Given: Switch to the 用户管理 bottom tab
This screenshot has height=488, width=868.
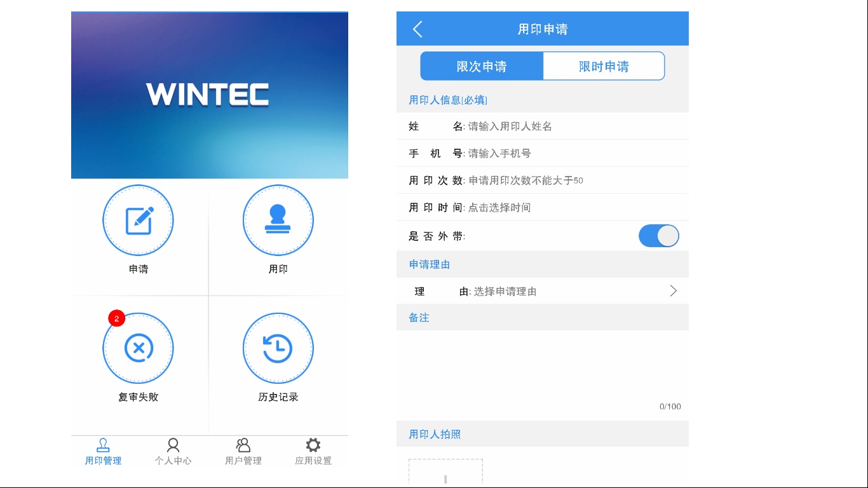Looking at the screenshot, I should tap(243, 452).
